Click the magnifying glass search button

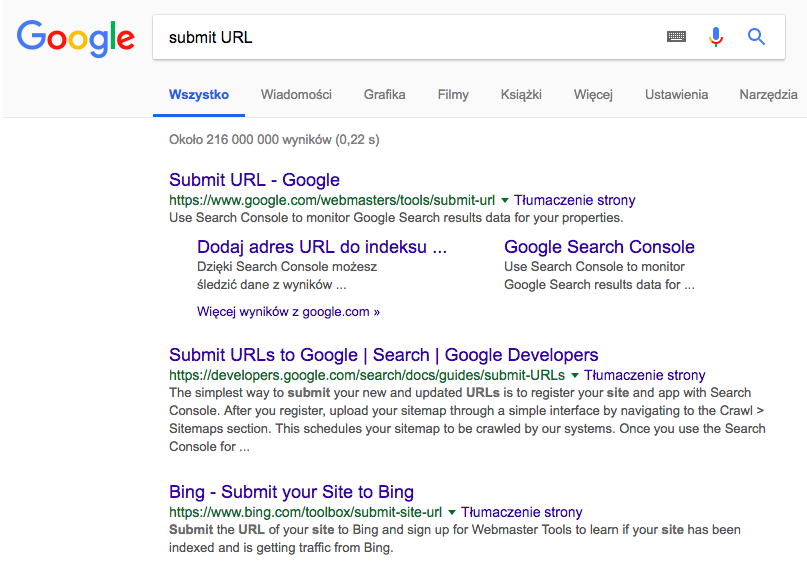tap(756, 37)
